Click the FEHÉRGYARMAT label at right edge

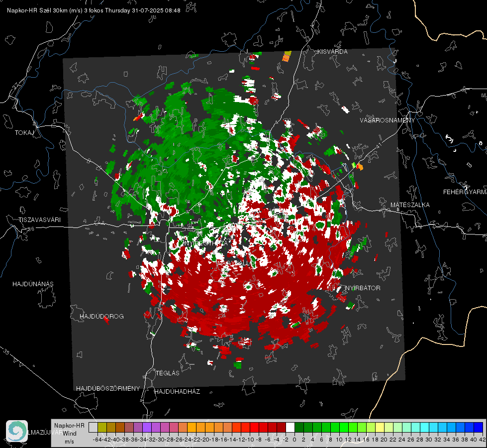click(x=465, y=192)
